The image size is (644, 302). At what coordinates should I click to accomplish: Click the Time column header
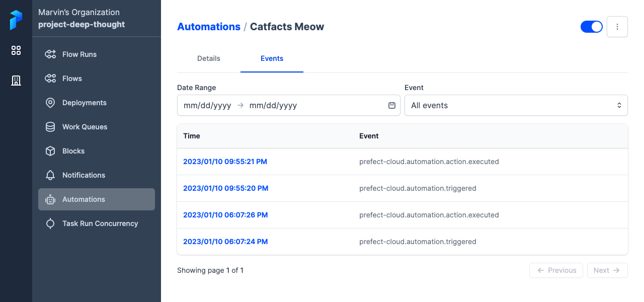pos(192,136)
